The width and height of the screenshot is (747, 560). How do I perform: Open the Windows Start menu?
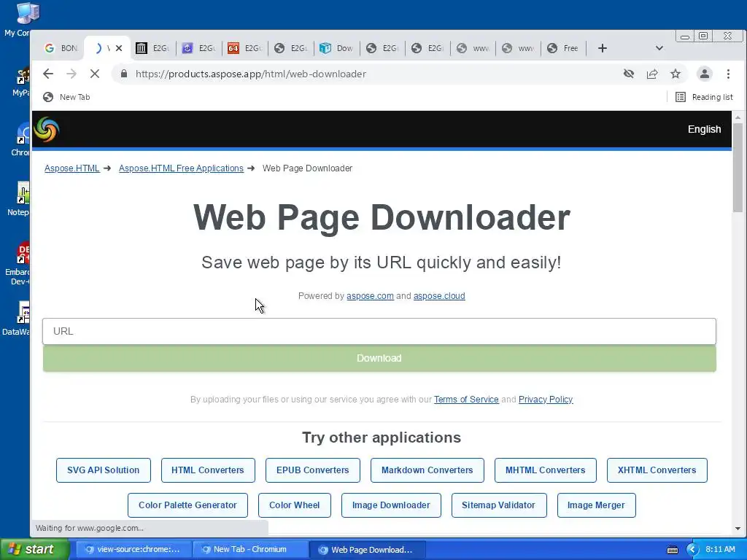tap(35, 549)
